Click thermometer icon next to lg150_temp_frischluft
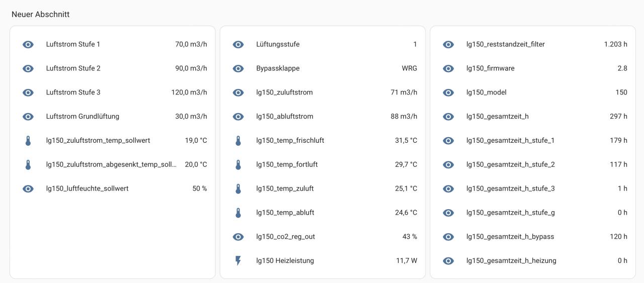This screenshot has height=283, width=644. point(238,141)
